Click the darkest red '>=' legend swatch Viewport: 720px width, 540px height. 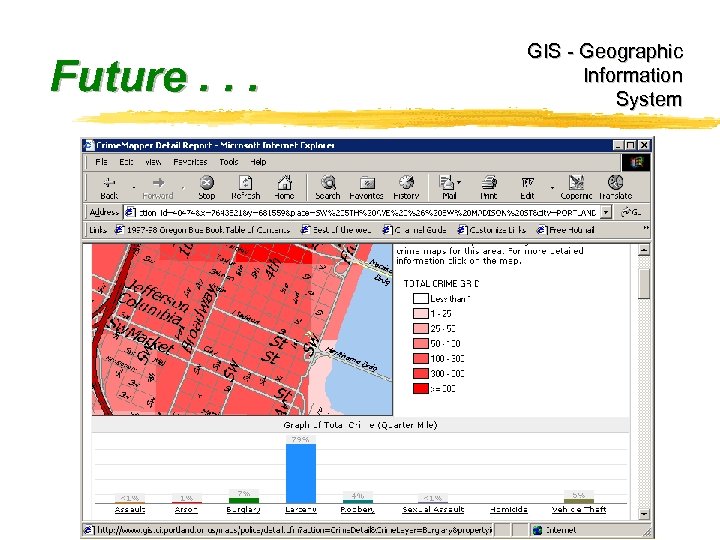coord(421,388)
